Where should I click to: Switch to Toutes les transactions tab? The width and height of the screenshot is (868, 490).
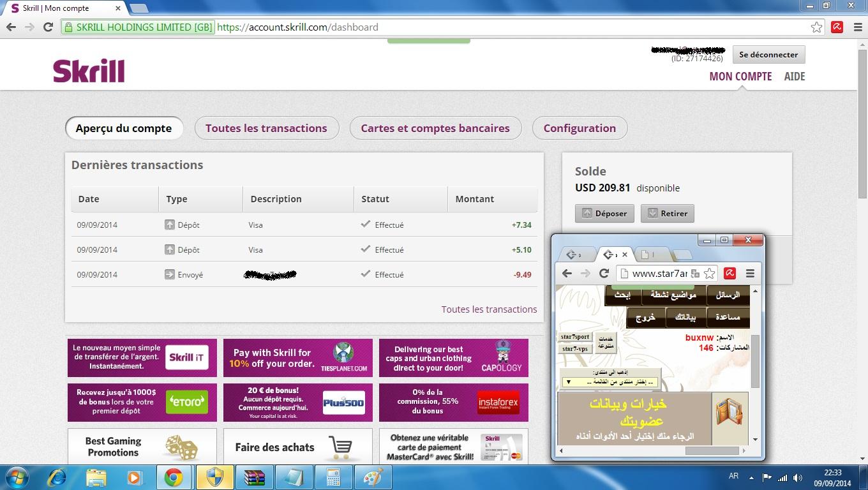coord(266,128)
